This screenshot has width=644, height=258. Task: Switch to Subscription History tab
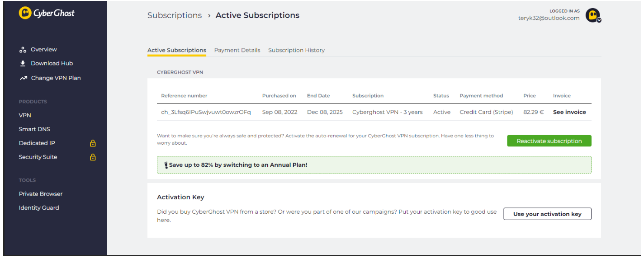tap(297, 50)
